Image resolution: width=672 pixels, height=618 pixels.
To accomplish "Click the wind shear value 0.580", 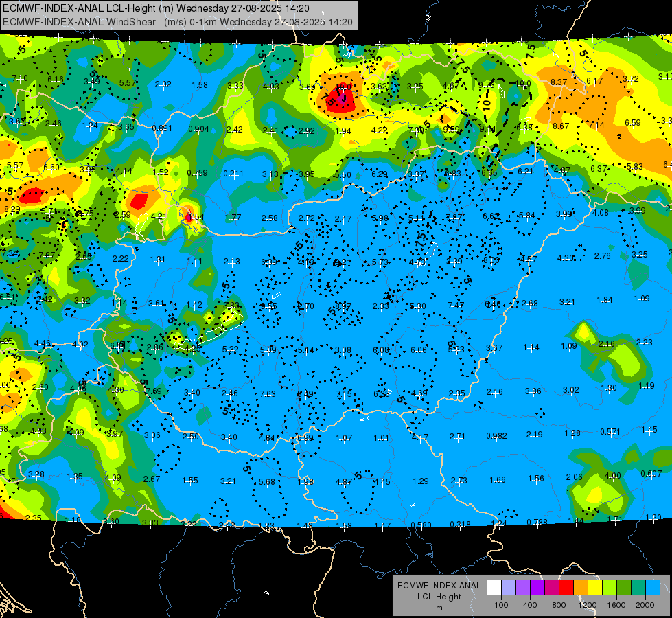I will [421, 525].
